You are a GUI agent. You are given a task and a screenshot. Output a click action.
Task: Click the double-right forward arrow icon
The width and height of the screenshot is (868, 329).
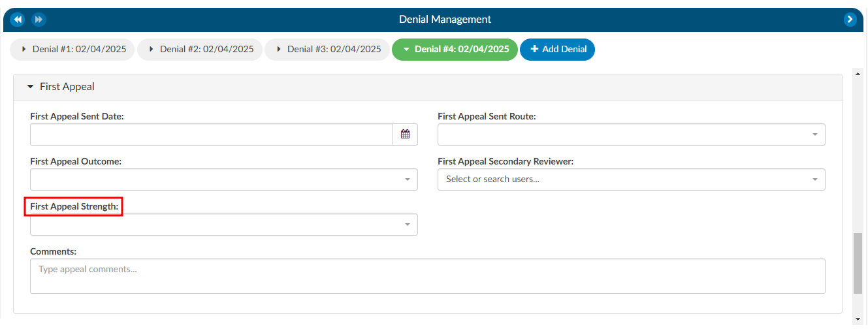coord(39,20)
